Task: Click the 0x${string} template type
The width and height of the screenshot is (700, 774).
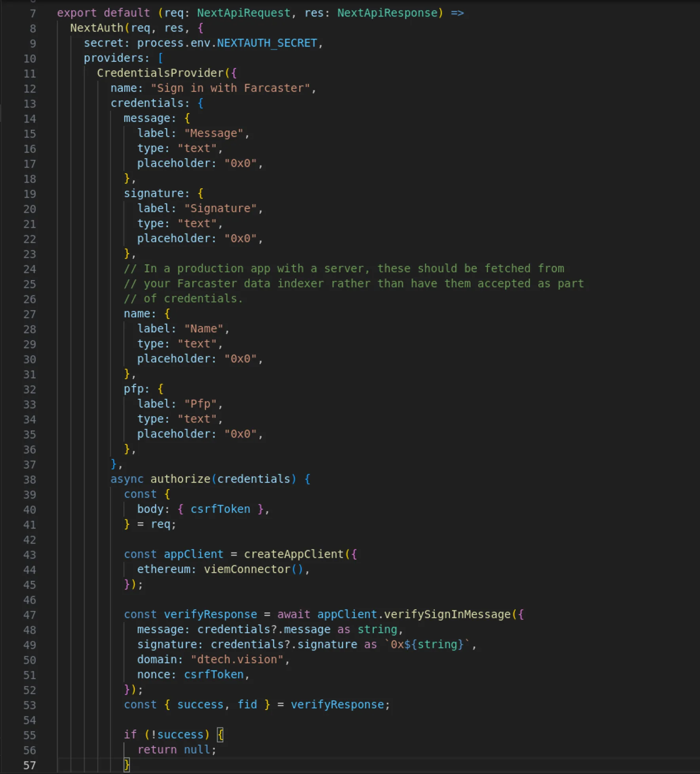Action: click(427, 645)
